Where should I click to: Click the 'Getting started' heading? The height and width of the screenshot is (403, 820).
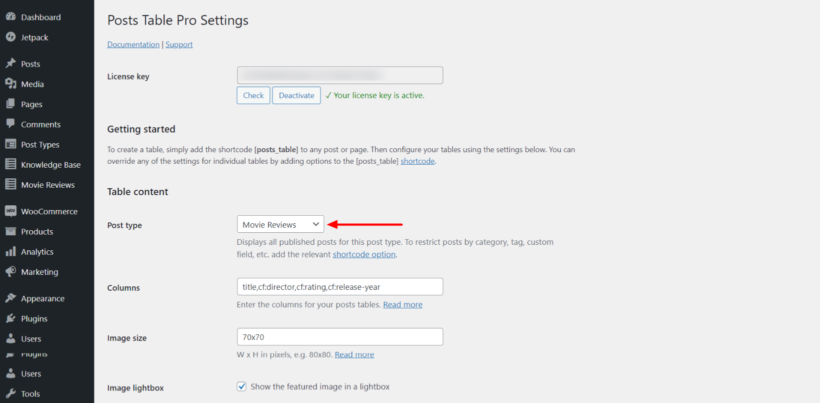pos(141,129)
